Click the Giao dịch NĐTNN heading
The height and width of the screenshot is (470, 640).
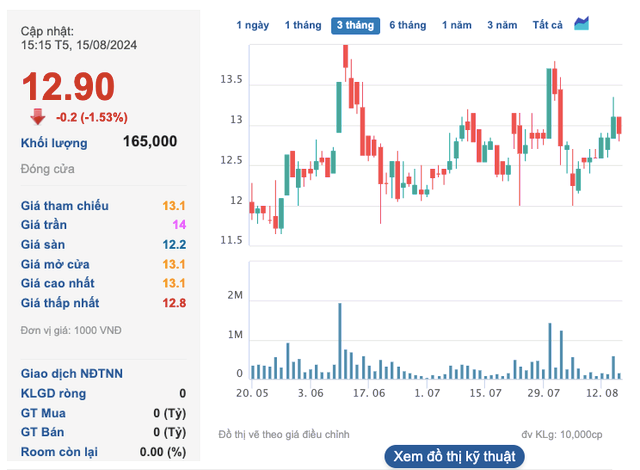tap(72, 374)
